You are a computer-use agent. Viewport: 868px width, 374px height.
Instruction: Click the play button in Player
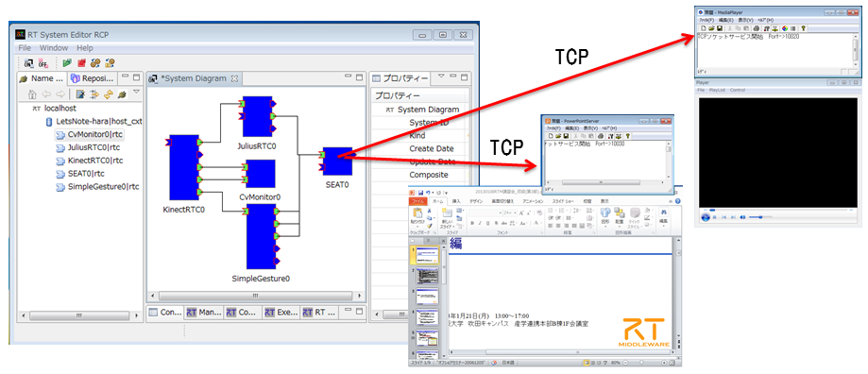click(x=706, y=217)
